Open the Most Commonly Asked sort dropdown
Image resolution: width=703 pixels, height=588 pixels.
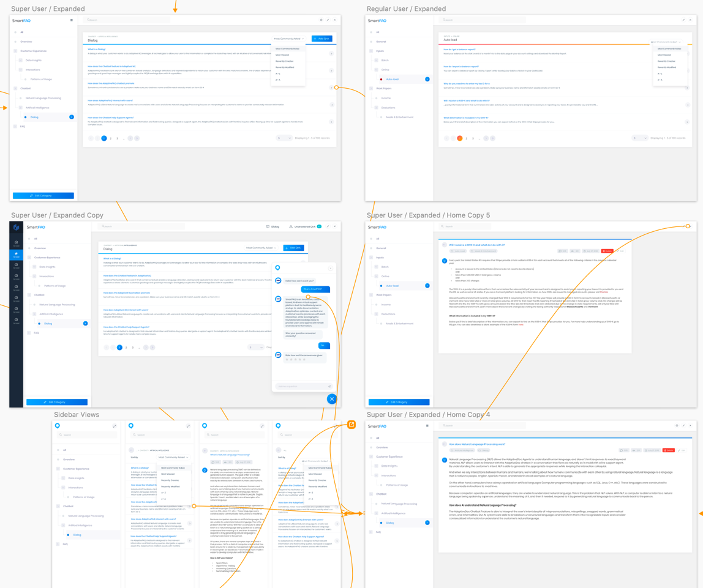click(x=289, y=38)
